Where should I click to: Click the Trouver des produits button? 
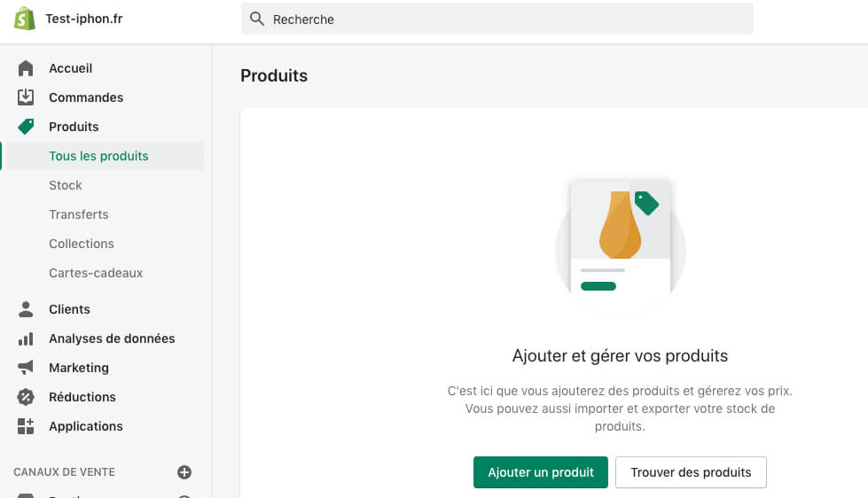(691, 472)
